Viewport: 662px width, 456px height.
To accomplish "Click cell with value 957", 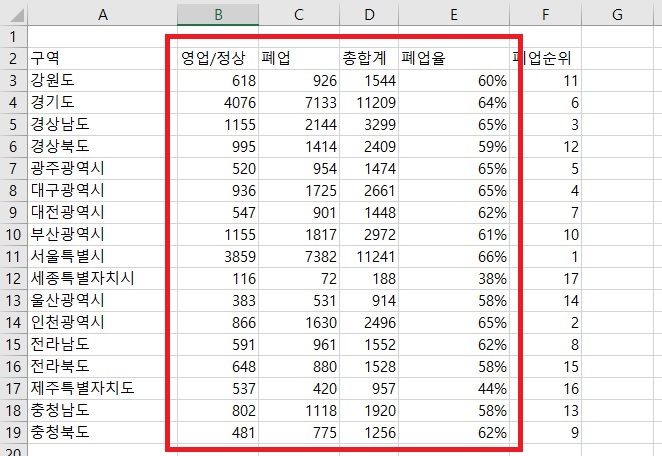I will click(369, 388).
